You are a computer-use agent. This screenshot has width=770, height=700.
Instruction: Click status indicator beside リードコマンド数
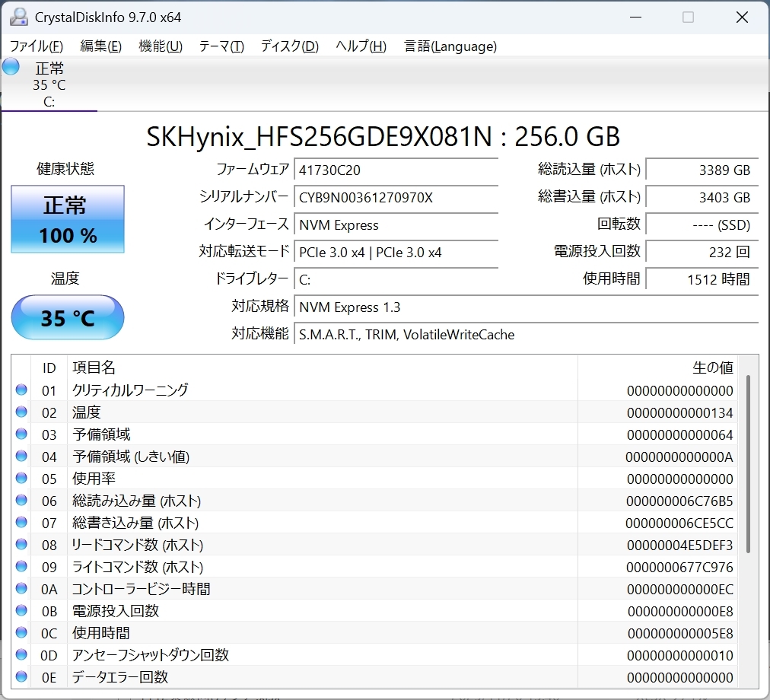(x=21, y=544)
